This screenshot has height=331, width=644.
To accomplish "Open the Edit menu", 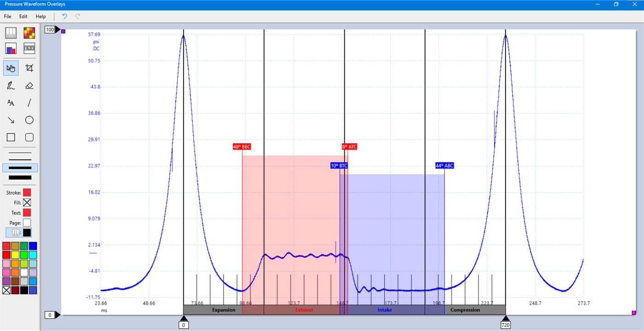I will pos(23,16).
